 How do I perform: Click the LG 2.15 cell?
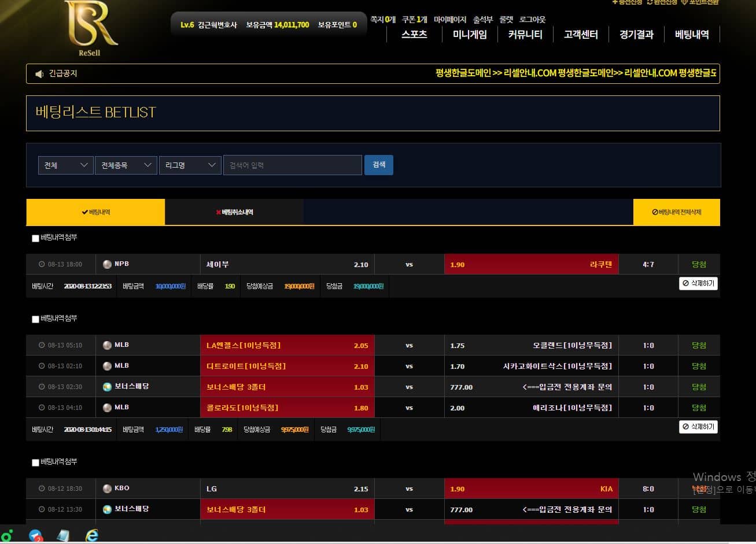pyautogui.click(x=287, y=489)
